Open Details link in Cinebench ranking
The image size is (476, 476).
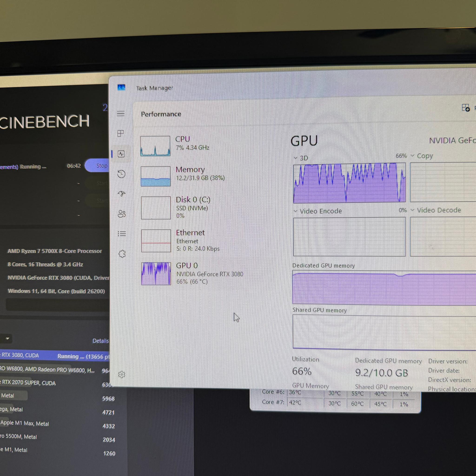pyautogui.click(x=100, y=341)
